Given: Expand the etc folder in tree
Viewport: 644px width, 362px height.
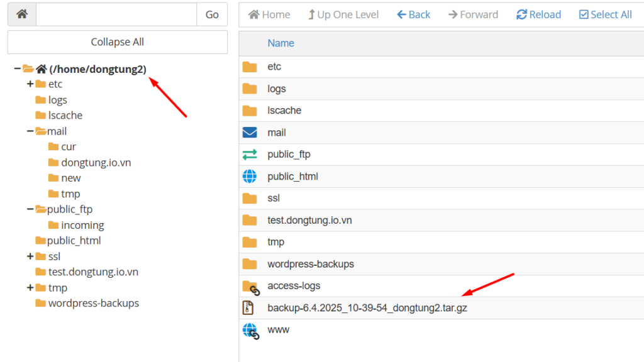Looking at the screenshot, I should [x=30, y=84].
